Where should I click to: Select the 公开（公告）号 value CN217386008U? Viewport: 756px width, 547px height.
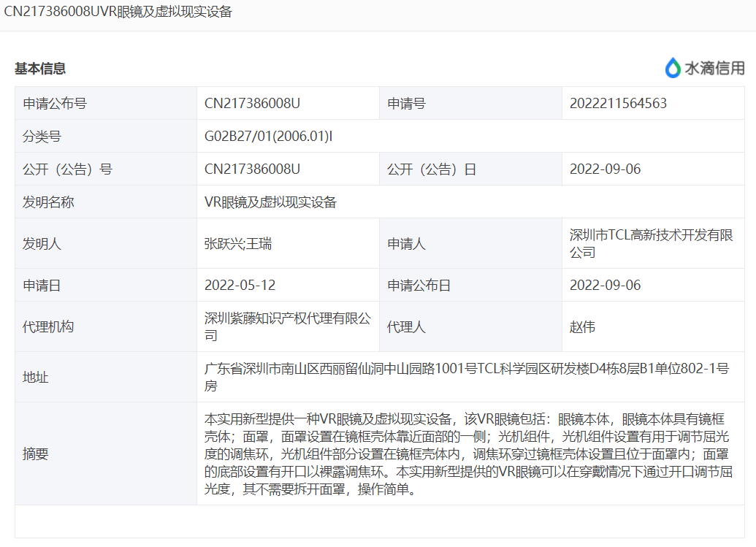pos(252,169)
